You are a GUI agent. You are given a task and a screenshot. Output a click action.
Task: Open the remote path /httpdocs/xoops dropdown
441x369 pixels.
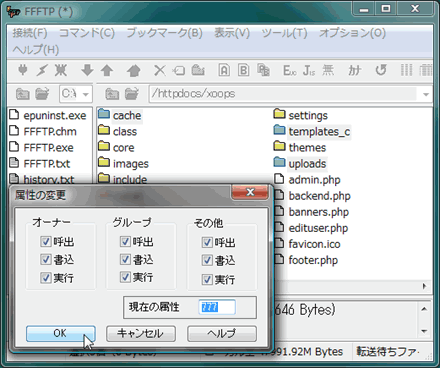[x=425, y=94]
